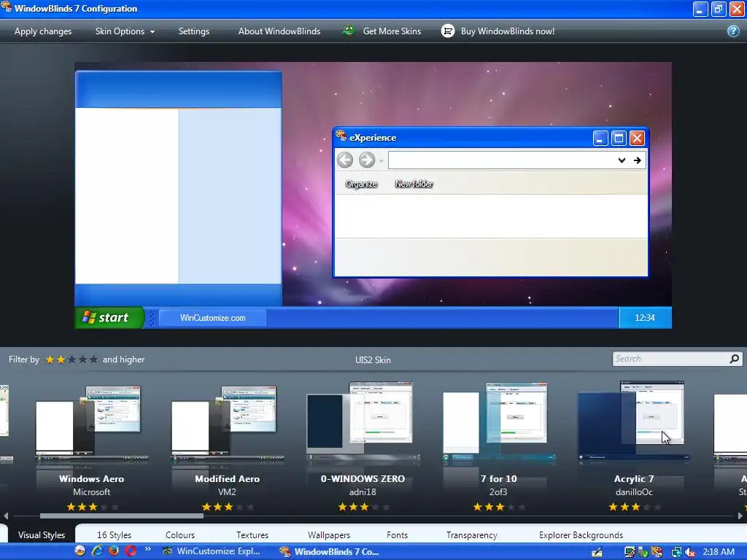Select 0-WINDOWS ZERO skin thumbnail
747x560 pixels.
(363, 421)
